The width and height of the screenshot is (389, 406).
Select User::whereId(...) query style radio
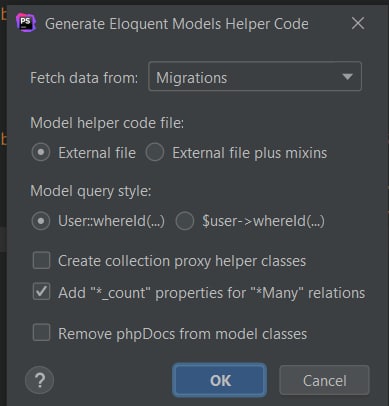tap(41, 221)
